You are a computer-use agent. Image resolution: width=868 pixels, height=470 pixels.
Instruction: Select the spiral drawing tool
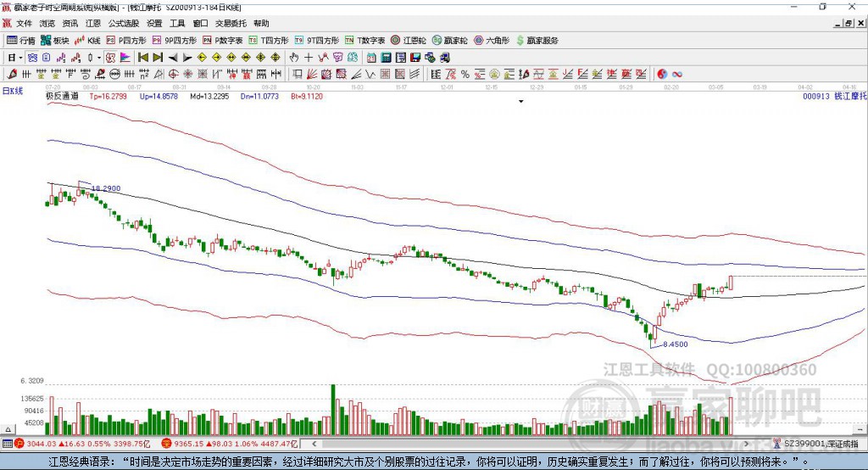coord(86,75)
